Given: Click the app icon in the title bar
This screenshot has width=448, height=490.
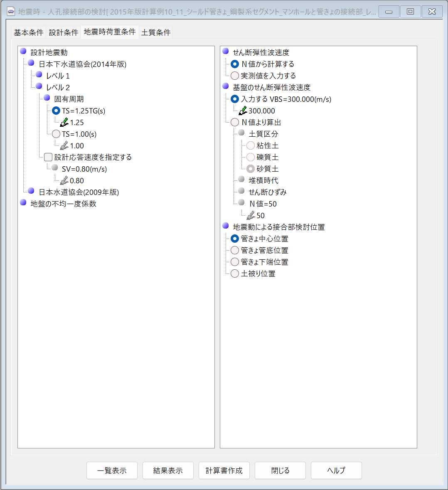Looking at the screenshot, I should pos(11,12).
